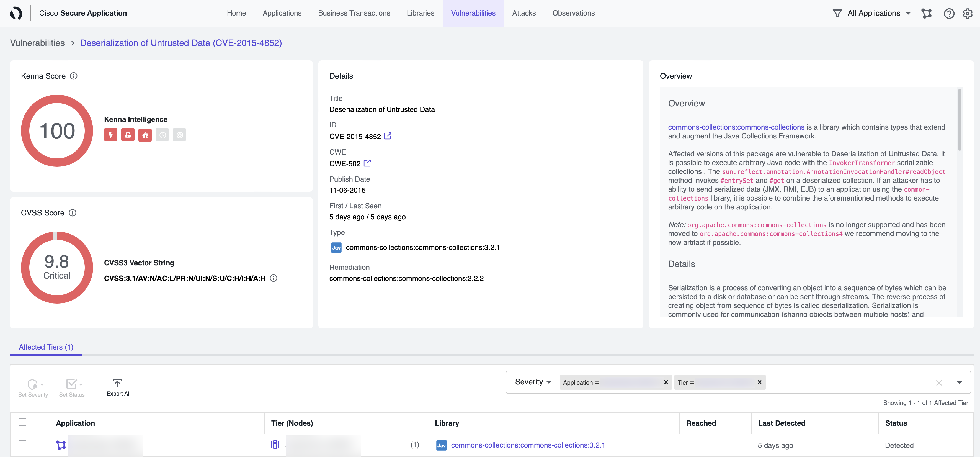Viewport: 980px width, 457px height.
Task: Click the Detected status cell
Action: click(899, 445)
